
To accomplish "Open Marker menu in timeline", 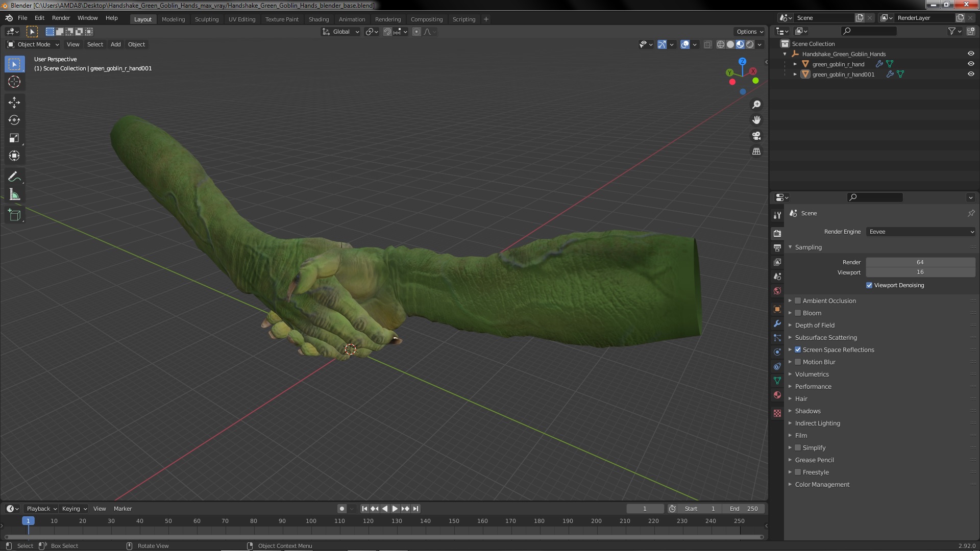I will [x=122, y=509].
